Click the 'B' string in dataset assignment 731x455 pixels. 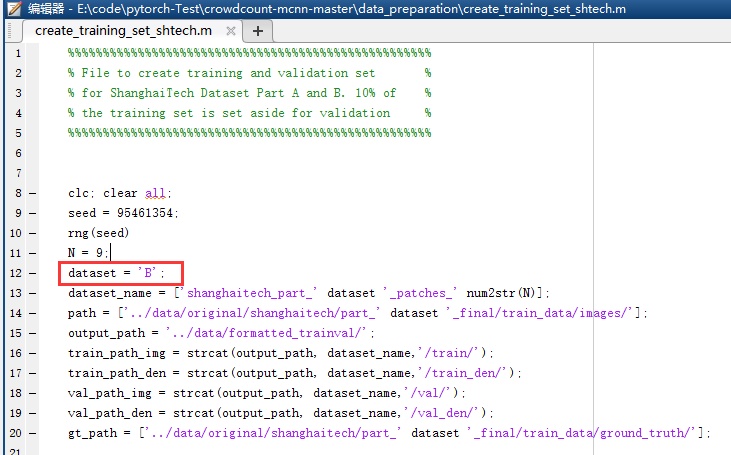pos(147,273)
